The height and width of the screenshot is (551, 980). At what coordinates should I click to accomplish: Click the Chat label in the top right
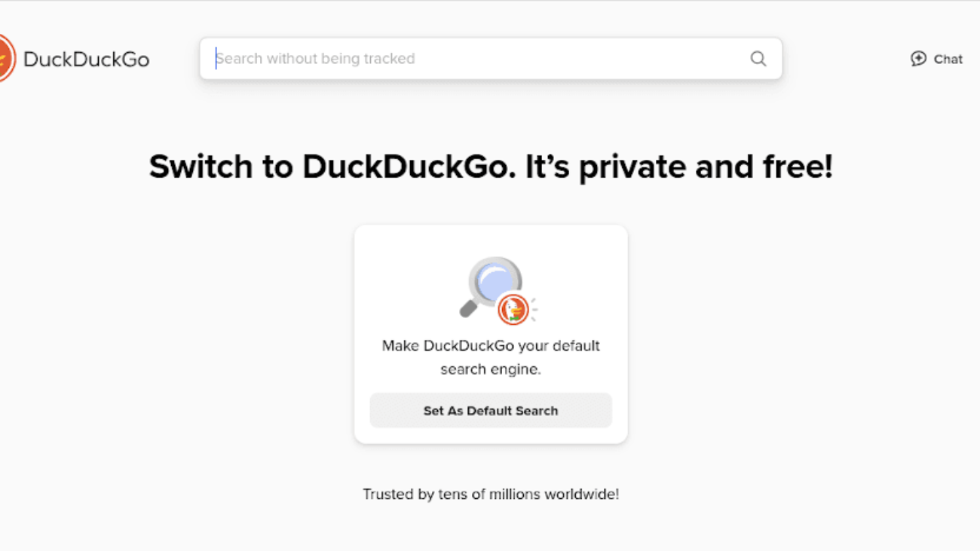(x=948, y=58)
